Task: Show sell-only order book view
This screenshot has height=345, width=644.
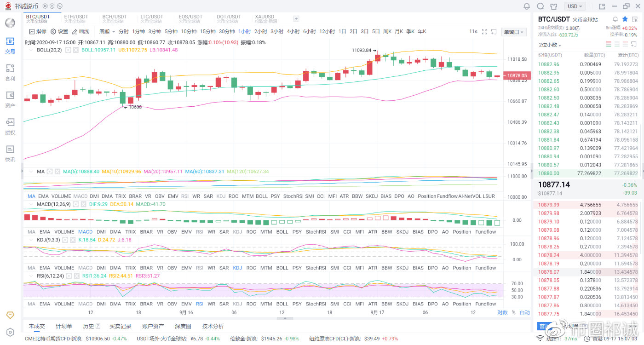Action: coord(625,44)
